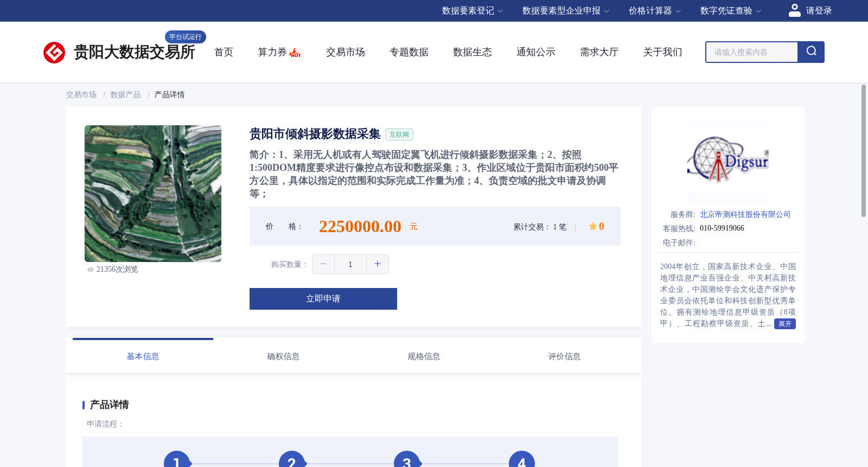Click 请登录 to log in
The height and width of the screenshot is (467, 868).
[x=819, y=11]
